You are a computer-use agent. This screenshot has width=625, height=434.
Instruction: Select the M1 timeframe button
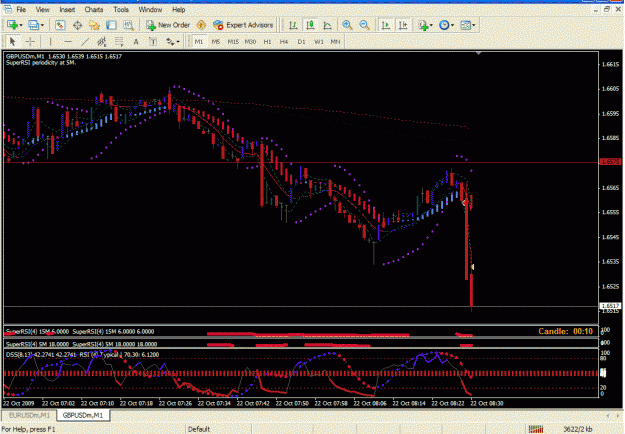199,41
